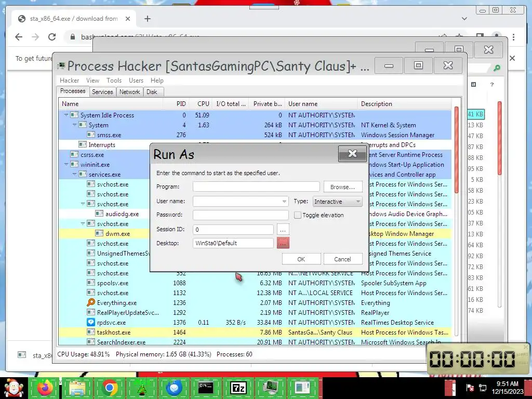This screenshot has height=399, width=532.
Task: Click the audiodg.exe process icon
Action: pyautogui.click(x=99, y=214)
